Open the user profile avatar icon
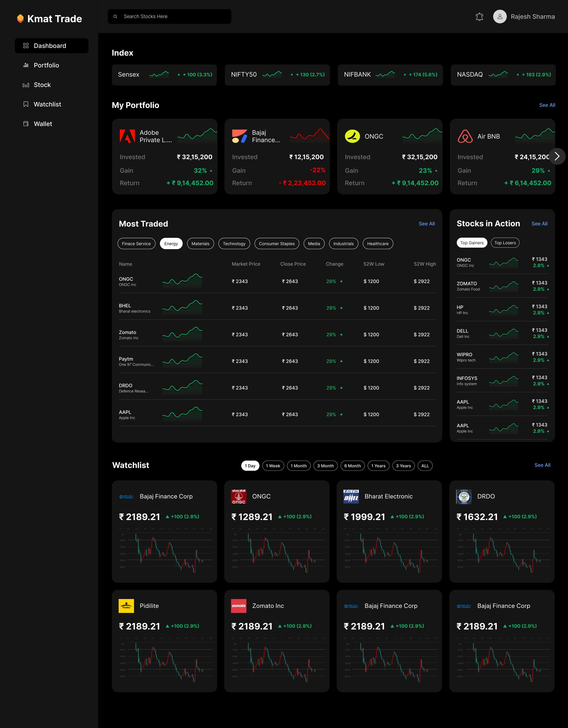The image size is (568, 728). pyautogui.click(x=500, y=17)
